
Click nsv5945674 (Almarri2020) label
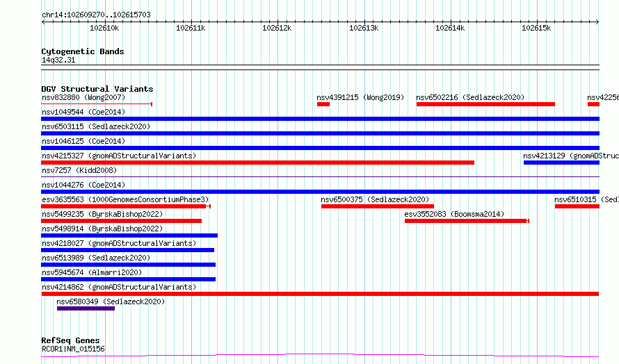92,272
